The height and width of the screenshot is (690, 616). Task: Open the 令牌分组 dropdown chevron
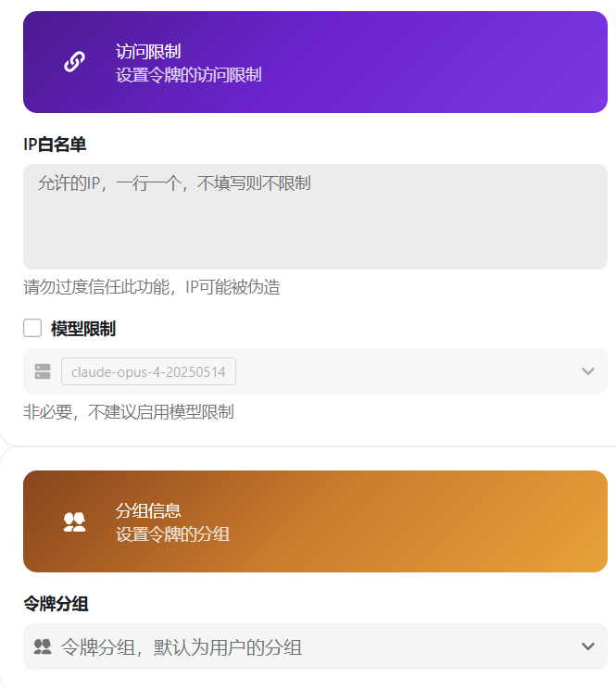click(588, 646)
